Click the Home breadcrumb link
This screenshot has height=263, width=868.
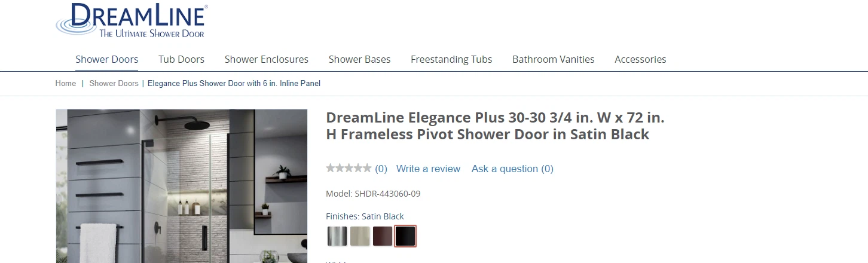[x=66, y=84]
